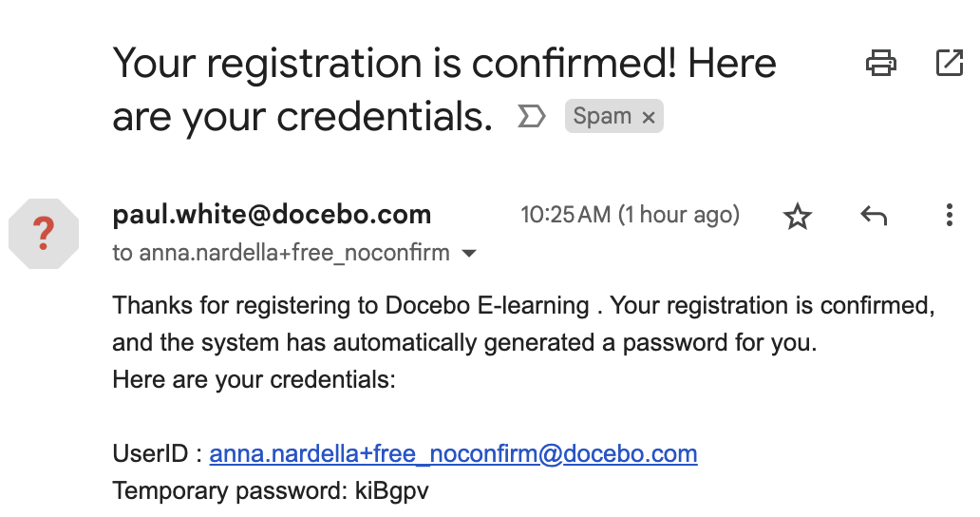Screen dimensions: 980x517
Task: Expand recipient details dropdown arrow
Action: tap(468, 253)
